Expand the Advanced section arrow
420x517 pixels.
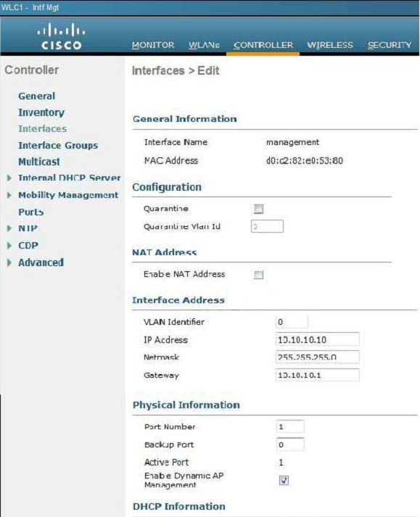click(9, 262)
